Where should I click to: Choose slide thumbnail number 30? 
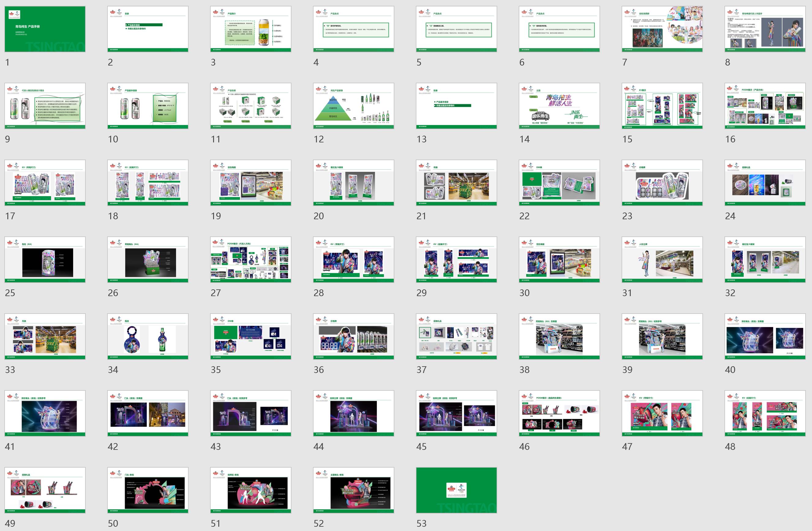[x=559, y=260]
